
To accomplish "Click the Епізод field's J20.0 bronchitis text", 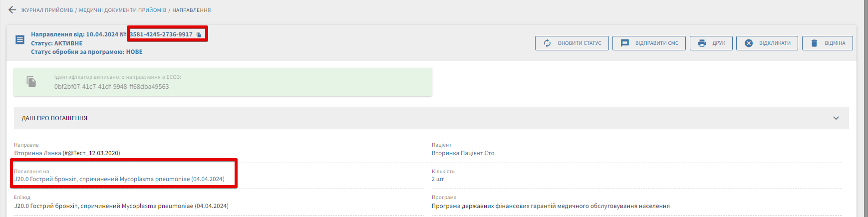I will 121,206.
